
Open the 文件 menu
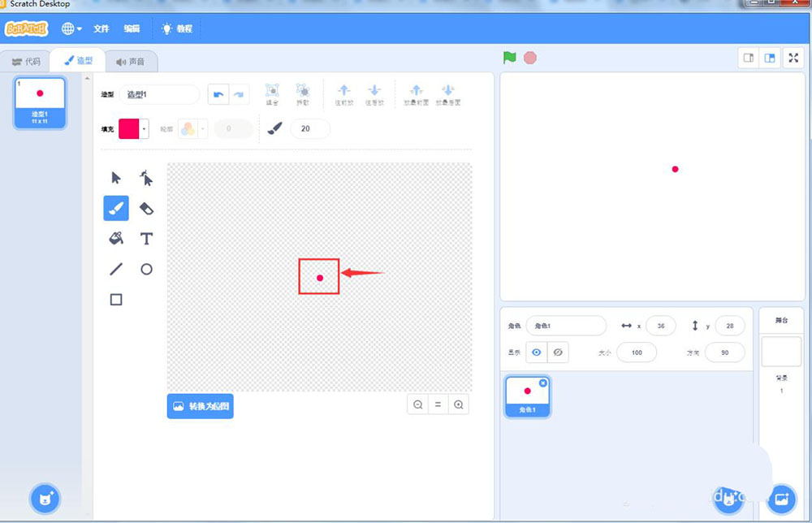point(101,28)
